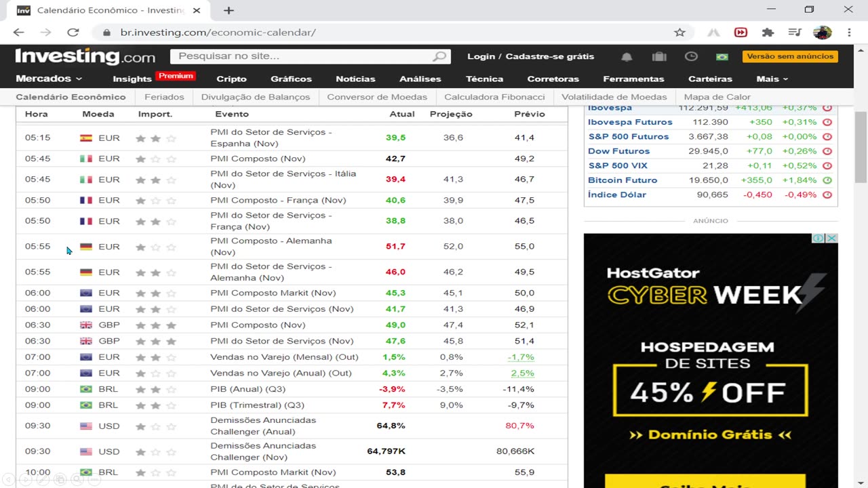
Task: Open the Corretoras menu
Action: pyautogui.click(x=553, y=79)
